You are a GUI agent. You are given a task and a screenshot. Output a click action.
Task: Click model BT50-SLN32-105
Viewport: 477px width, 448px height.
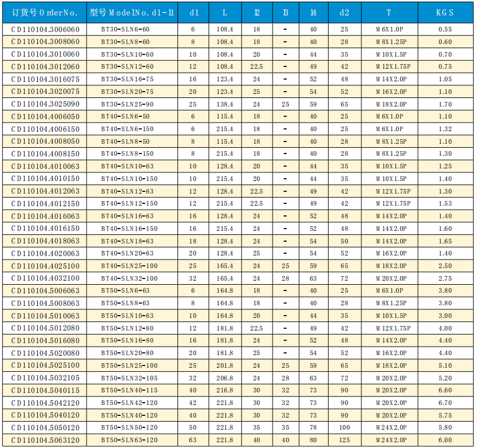coord(129,378)
